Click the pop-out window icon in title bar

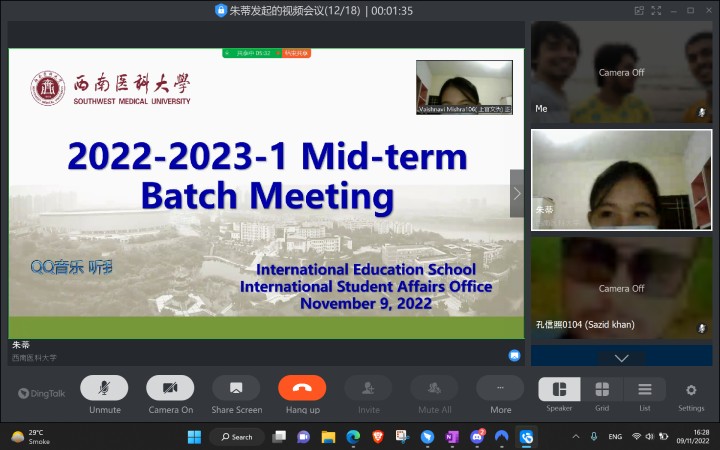(x=639, y=10)
